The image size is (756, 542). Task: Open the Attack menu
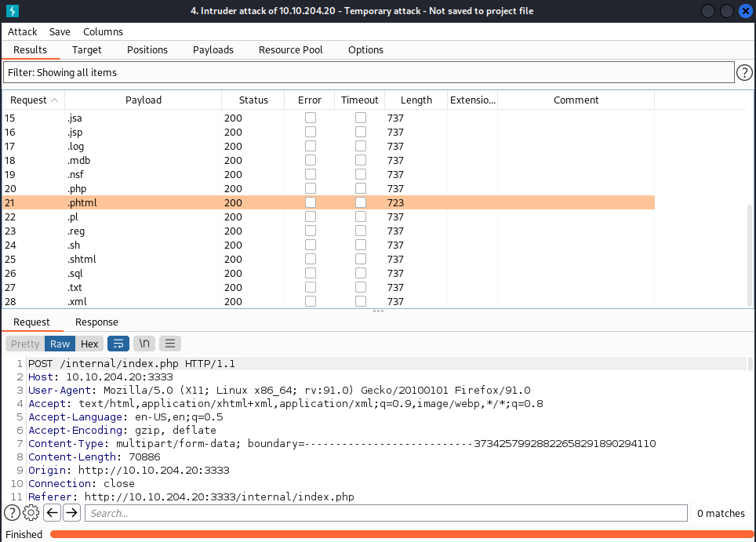(23, 31)
